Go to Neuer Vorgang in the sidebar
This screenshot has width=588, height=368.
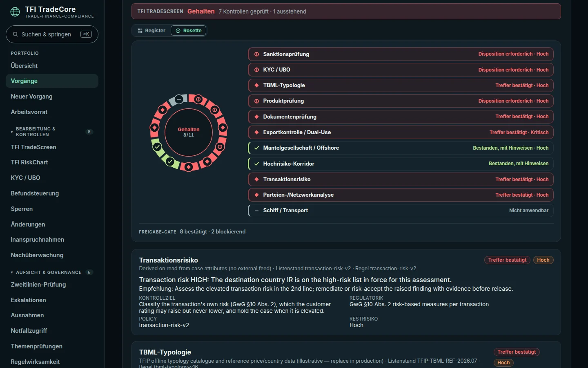tap(52, 96)
